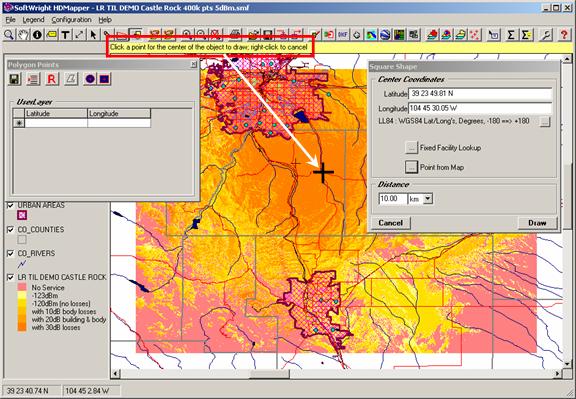Open the Help menu
The width and height of the screenshot is (576, 399).
(x=105, y=20)
